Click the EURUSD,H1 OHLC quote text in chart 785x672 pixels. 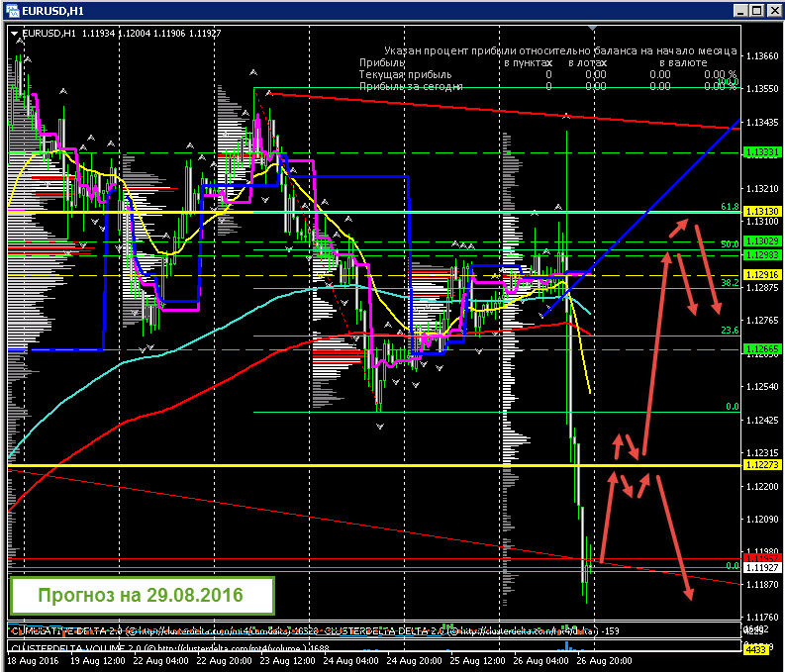point(122,34)
